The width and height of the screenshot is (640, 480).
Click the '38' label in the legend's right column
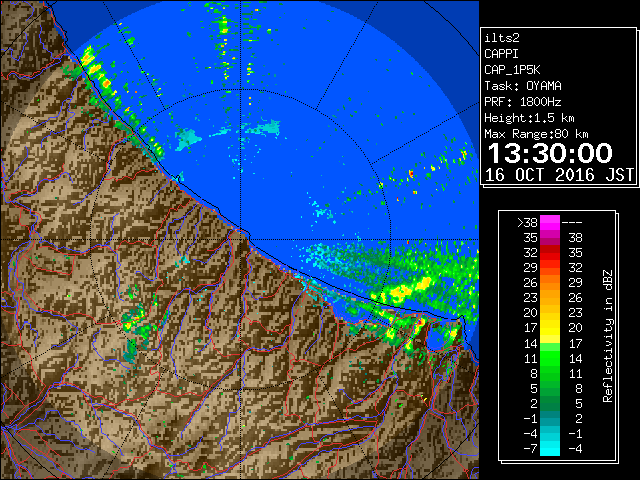[x=576, y=238]
